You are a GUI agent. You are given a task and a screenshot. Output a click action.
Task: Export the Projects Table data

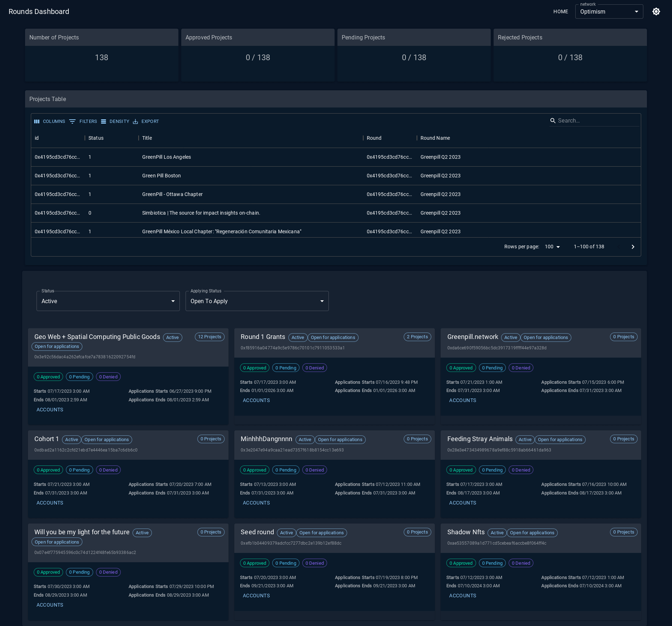[146, 121]
